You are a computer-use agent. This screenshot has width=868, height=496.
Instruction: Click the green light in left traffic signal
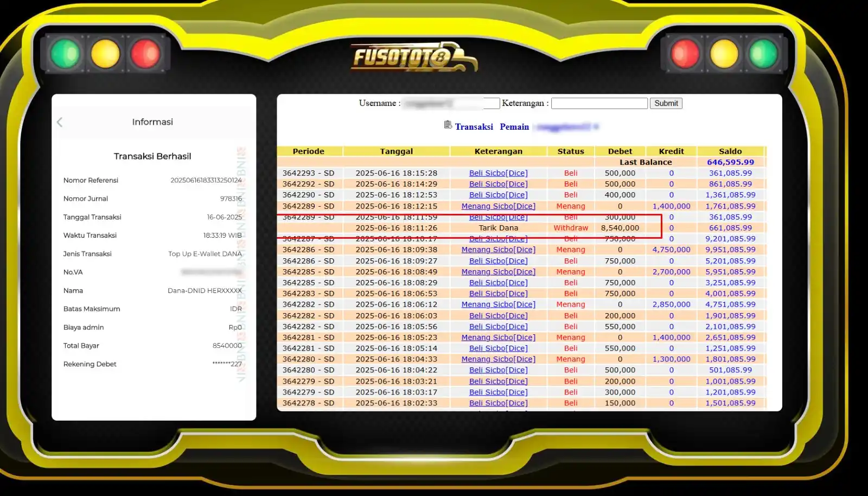pyautogui.click(x=65, y=54)
